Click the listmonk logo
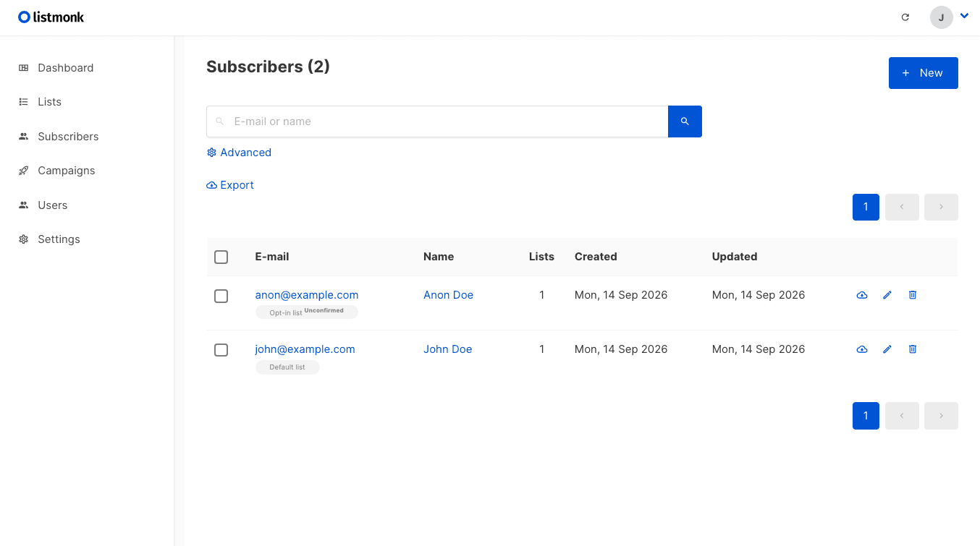The image size is (980, 546). 51,17
